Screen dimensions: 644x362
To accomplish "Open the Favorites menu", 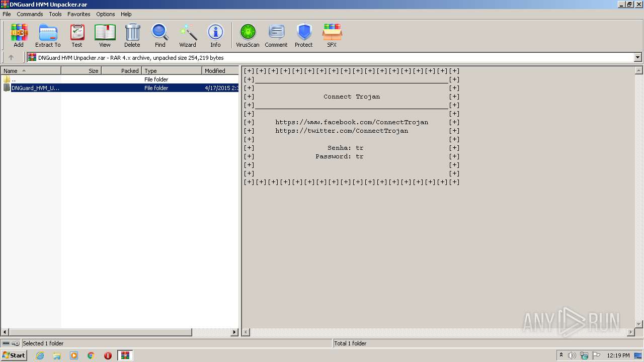I will (79, 14).
